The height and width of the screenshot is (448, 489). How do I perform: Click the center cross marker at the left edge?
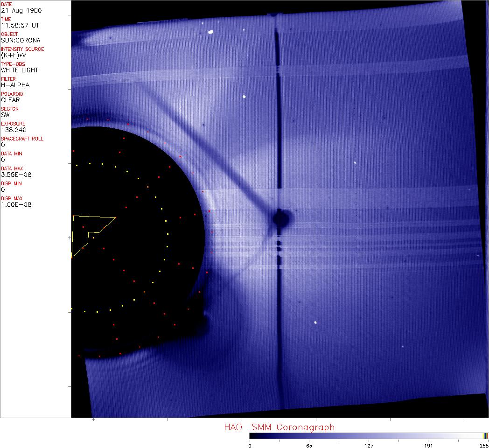point(70,238)
